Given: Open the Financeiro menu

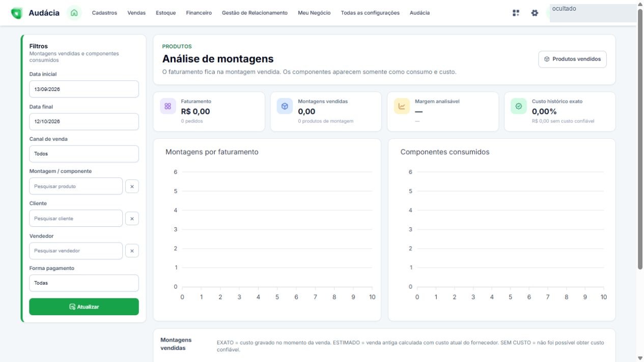Looking at the screenshot, I should coord(199,13).
